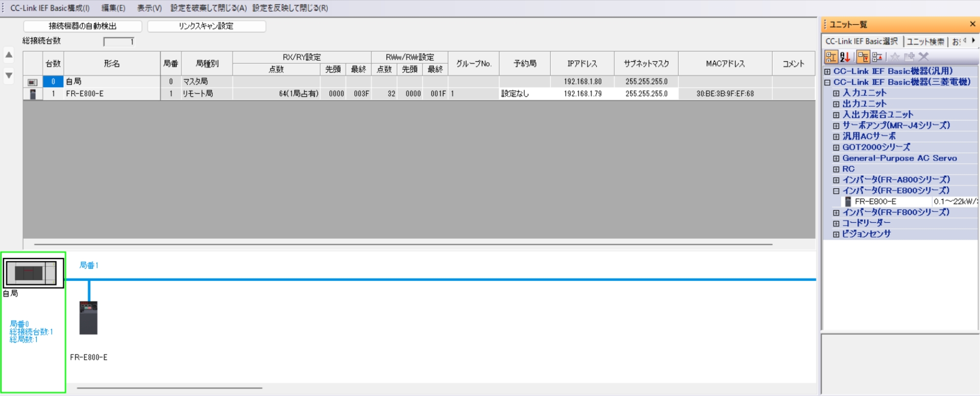Expand the CC-Link IEF Basic機器(汎用) node
The height and width of the screenshot is (396, 980).
(828, 71)
